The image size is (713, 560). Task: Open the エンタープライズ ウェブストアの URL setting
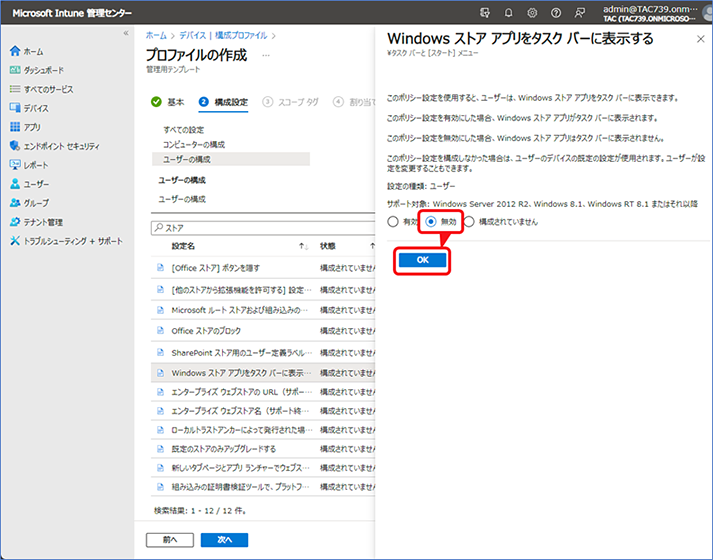241,392
